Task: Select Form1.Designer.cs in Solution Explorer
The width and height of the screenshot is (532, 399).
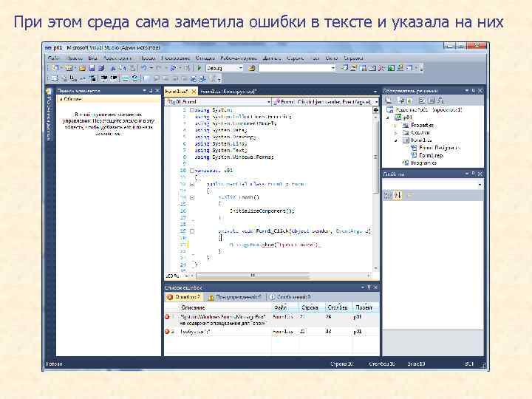Action: point(440,148)
